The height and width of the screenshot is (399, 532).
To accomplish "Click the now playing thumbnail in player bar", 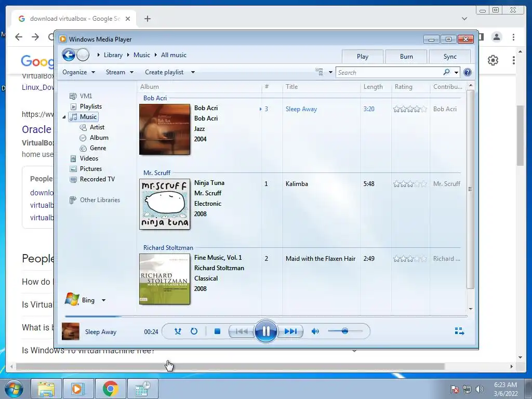I will point(71,331).
